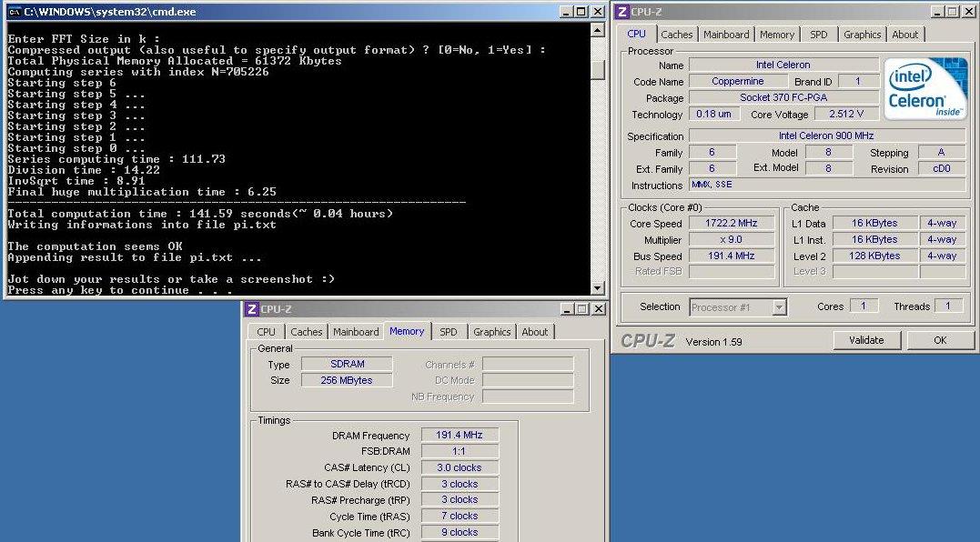Click the CAS# Latency value '3.0 clocks'
980x542 pixels.
coord(460,467)
